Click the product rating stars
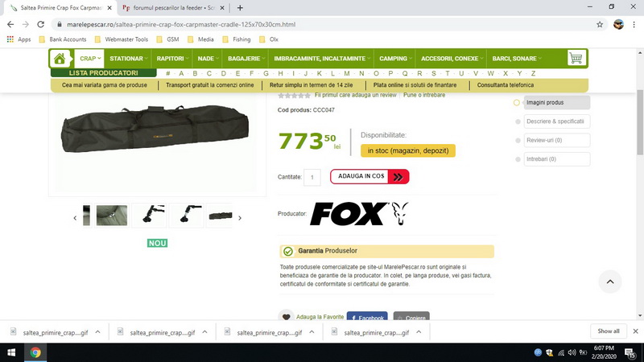Screen dimensions: 644x362 pos(294,96)
